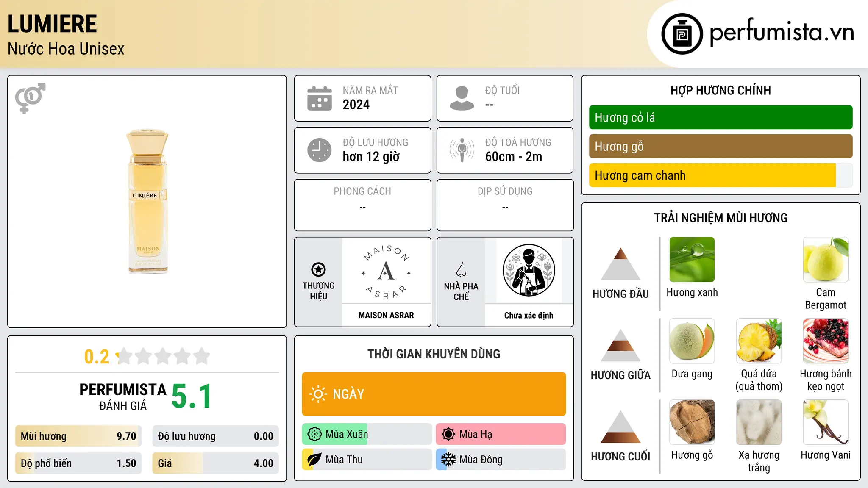Screen dimensions: 868x488
Task: Click the nose icon above Nhà pha chế
Action: point(461,269)
